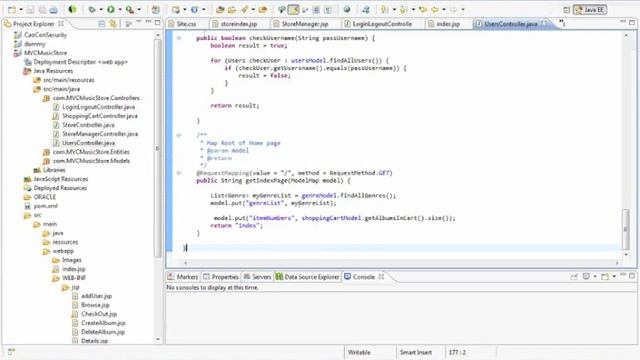640x360 pixels.
Task: Click the Back navigation arrow icon
Action: (x=435, y=9)
